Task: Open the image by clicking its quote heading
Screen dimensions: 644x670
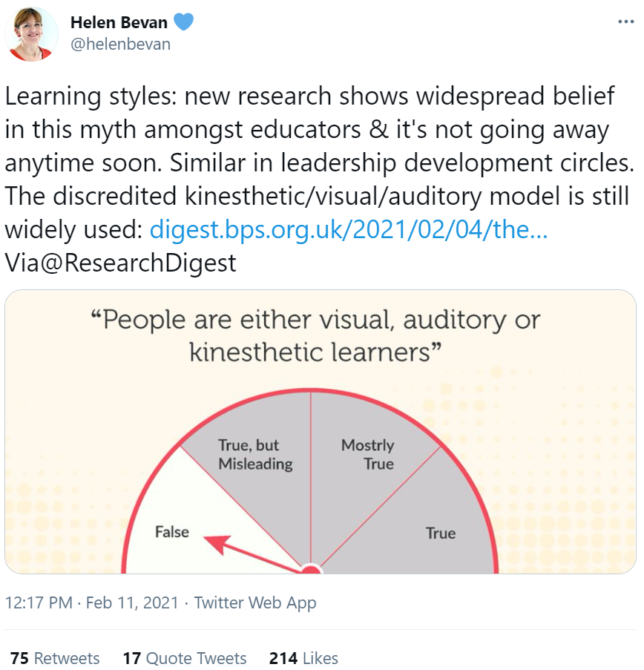Action: [315, 336]
